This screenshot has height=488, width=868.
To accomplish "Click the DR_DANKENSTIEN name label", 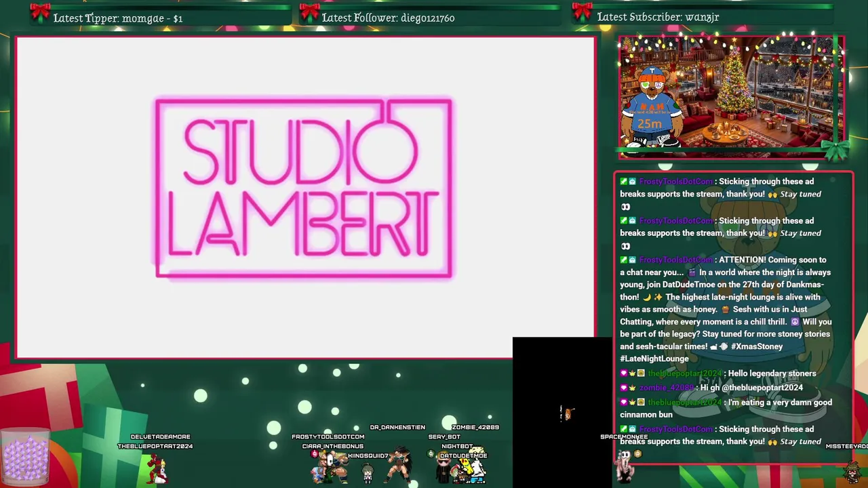I will click(x=397, y=427).
